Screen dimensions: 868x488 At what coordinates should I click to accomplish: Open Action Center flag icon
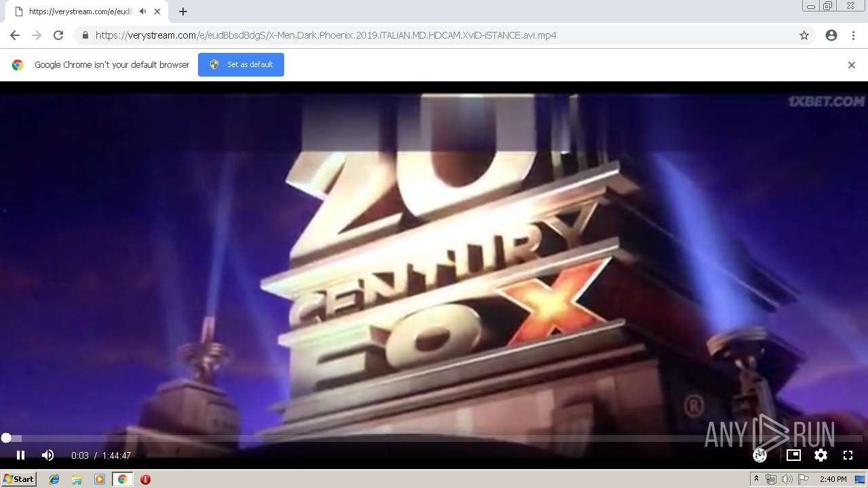[804, 479]
